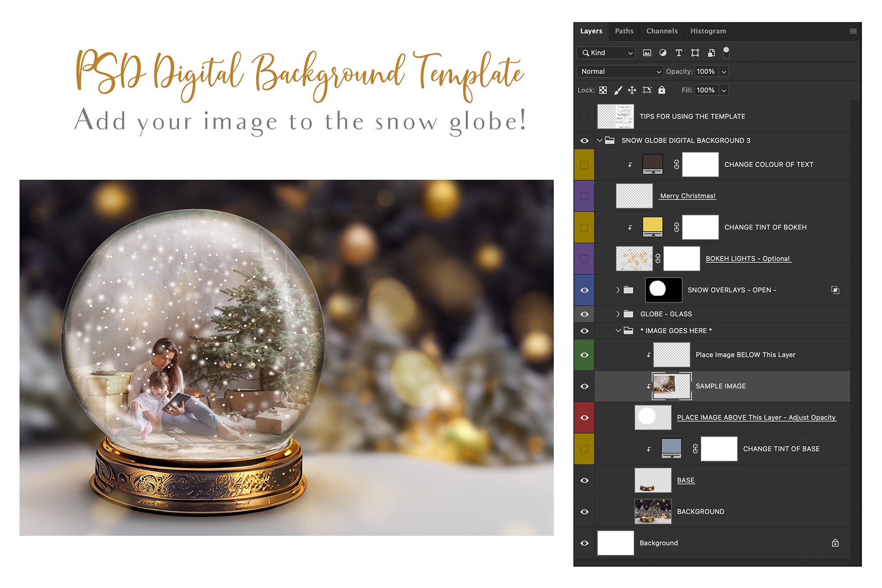The image size is (882, 588).
Task: Open the Layers panel menu icon
Action: pyautogui.click(x=853, y=31)
